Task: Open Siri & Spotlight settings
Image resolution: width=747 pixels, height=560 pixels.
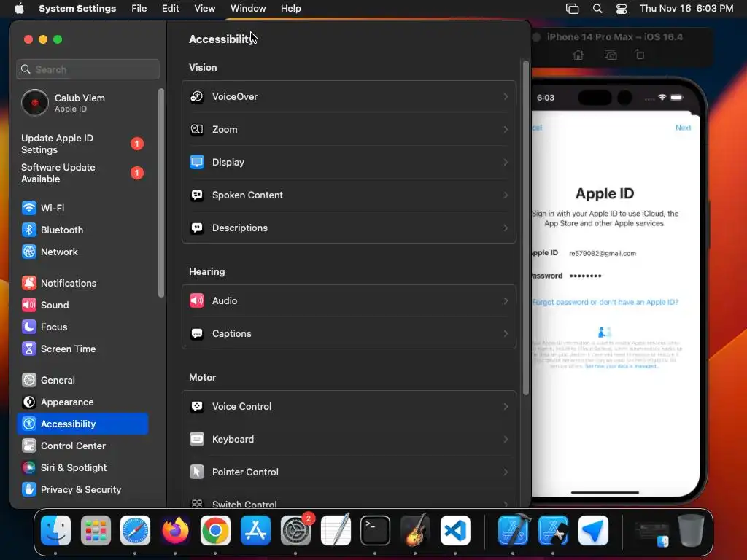Action: [82, 468]
